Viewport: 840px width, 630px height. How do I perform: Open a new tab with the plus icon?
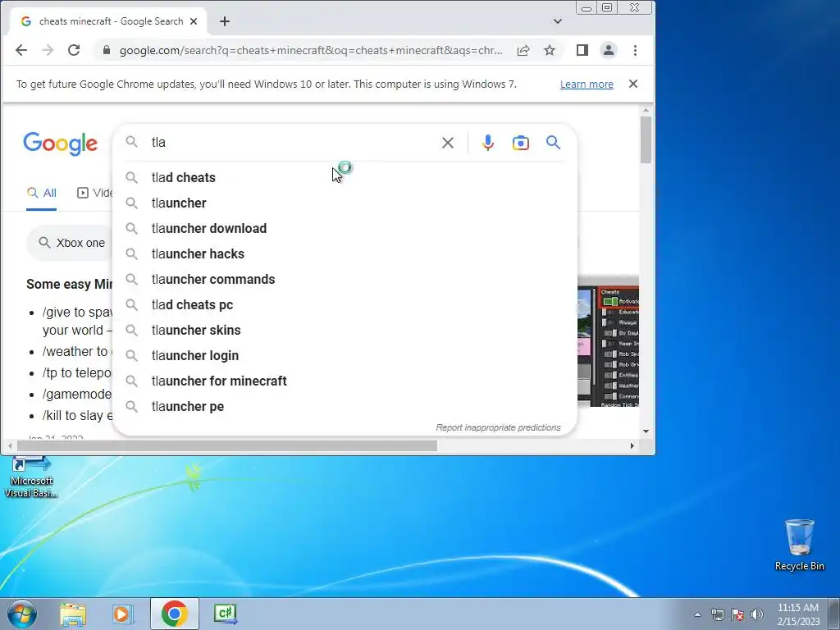coord(225,21)
